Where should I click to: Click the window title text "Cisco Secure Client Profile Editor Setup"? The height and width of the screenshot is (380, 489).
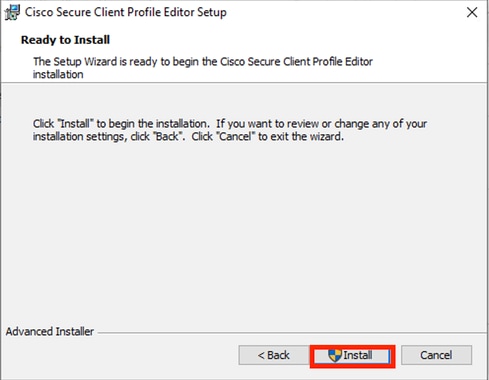[126, 12]
